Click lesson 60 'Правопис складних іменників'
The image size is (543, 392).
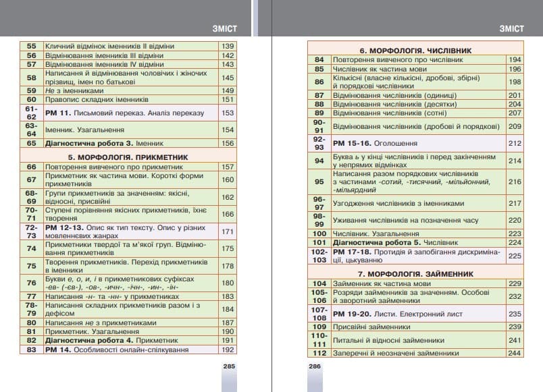point(96,99)
